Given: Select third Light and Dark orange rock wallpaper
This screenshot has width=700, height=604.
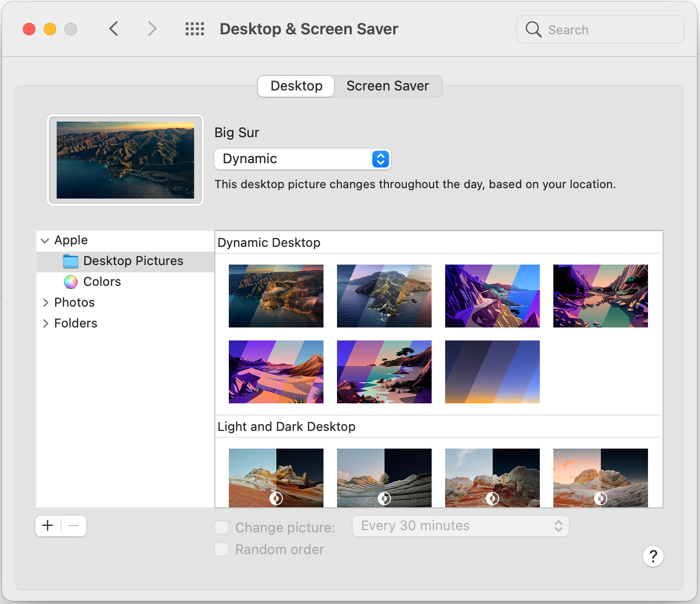Looking at the screenshot, I should (x=492, y=478).
